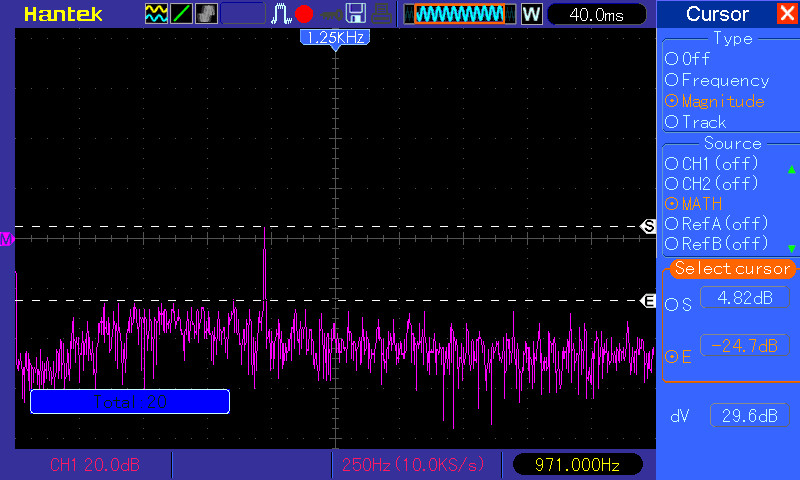Select the S cursor radio button
The image size is (800, 480).
[671, 304]
